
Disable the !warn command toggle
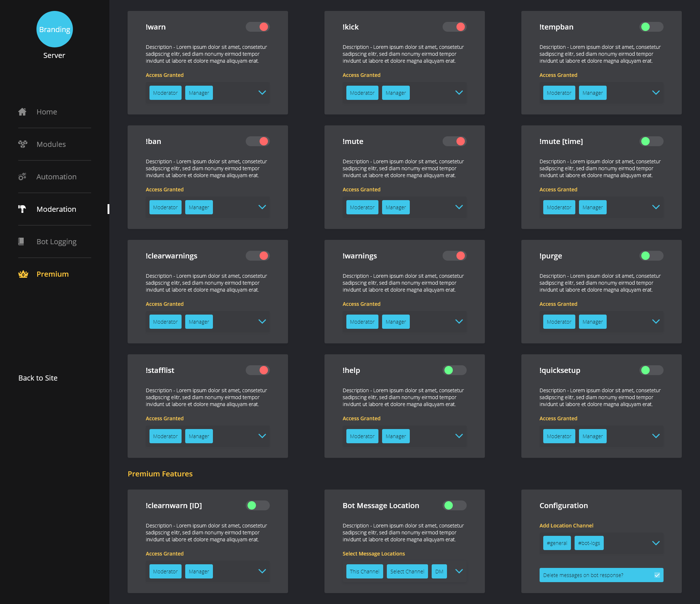pyautogui.click(x=258, y=27)
